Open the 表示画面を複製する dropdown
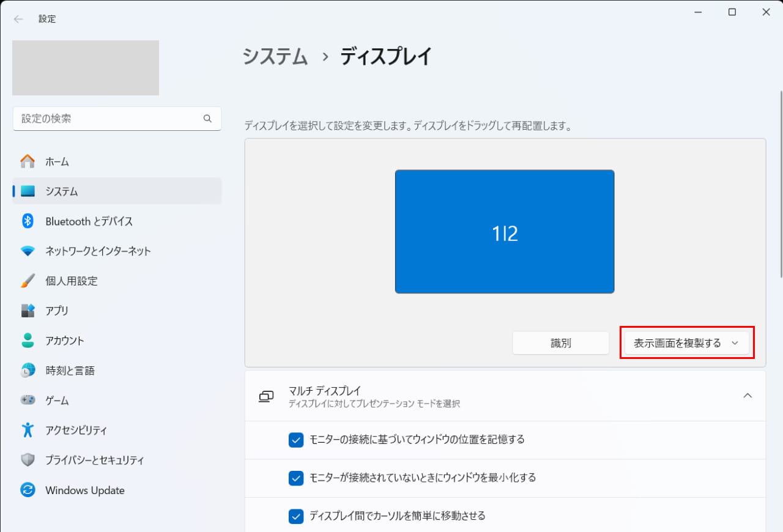 click(x=686, y=343)
